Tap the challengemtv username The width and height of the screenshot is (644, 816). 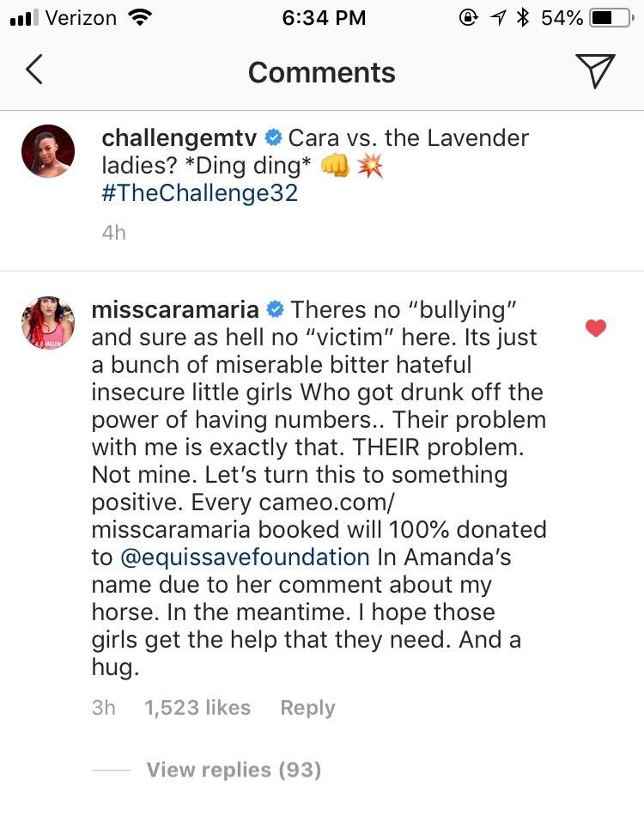(x=180, y=137)
